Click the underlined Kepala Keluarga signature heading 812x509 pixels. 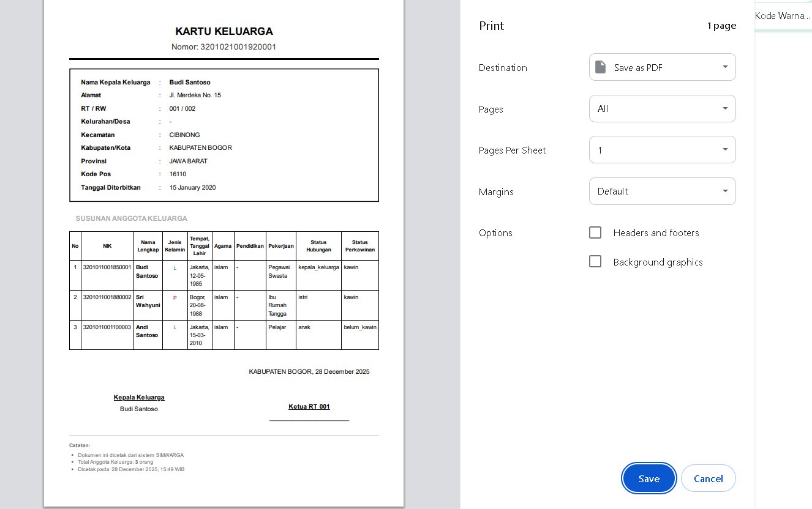[x=139, y=398]
